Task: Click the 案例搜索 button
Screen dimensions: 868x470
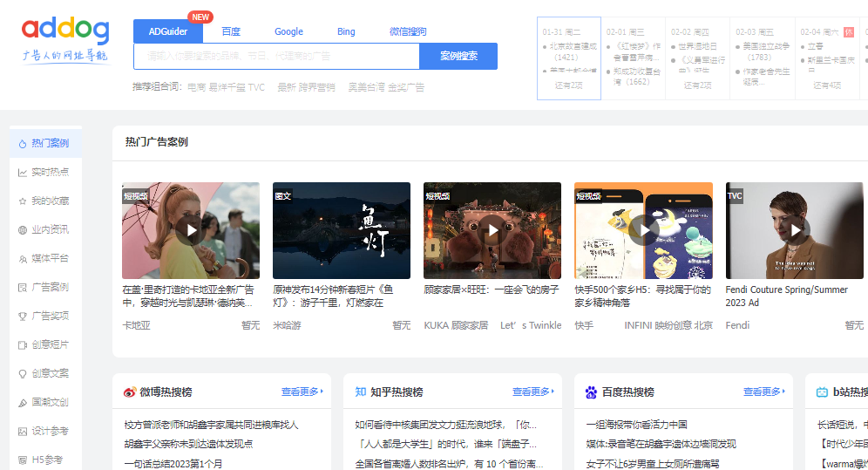Action: tap(458, 56)
